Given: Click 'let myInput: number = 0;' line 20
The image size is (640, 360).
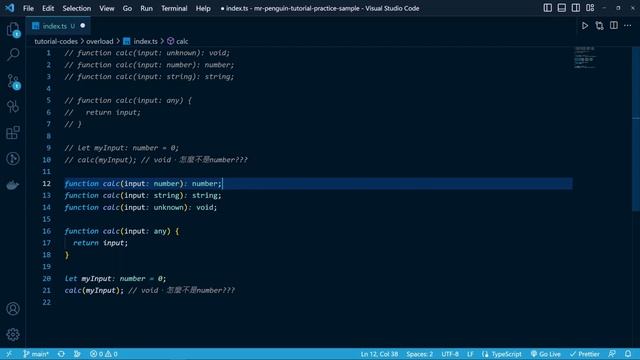Looking at the screenshot, I should [116, 278].
